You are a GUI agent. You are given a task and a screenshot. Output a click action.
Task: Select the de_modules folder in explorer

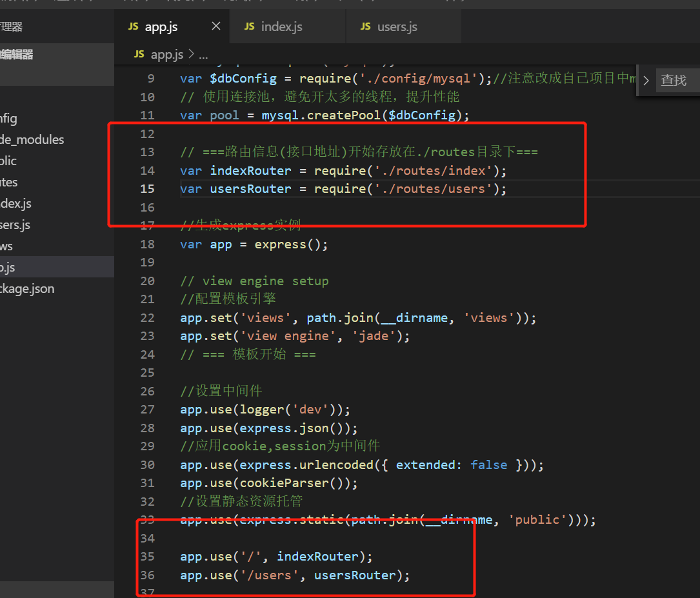(57, 140)
